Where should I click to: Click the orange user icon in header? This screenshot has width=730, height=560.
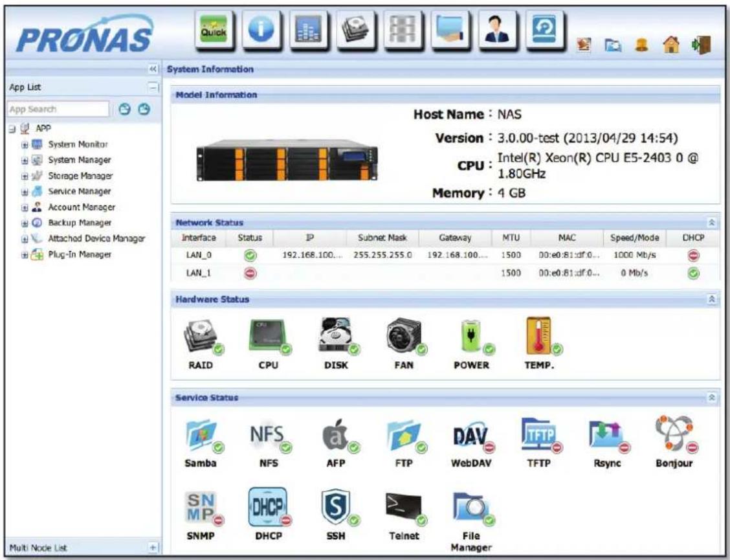click(642, 45)
